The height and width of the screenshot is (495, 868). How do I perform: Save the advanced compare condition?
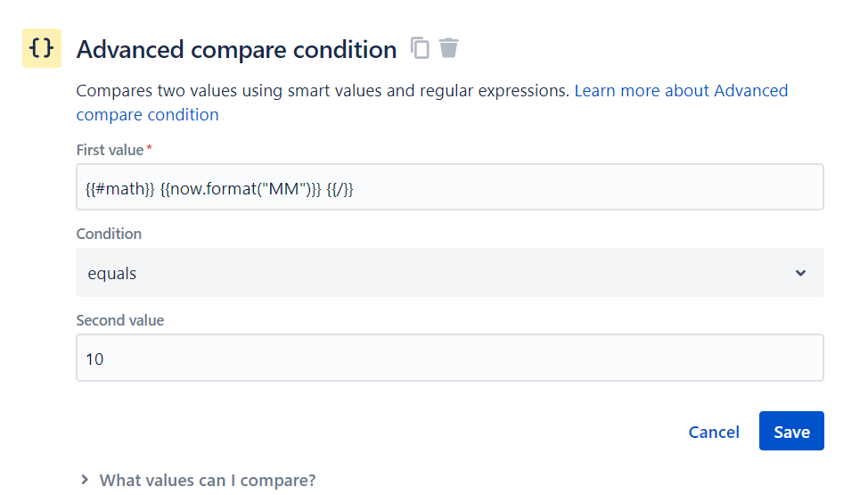click(791, 431)
